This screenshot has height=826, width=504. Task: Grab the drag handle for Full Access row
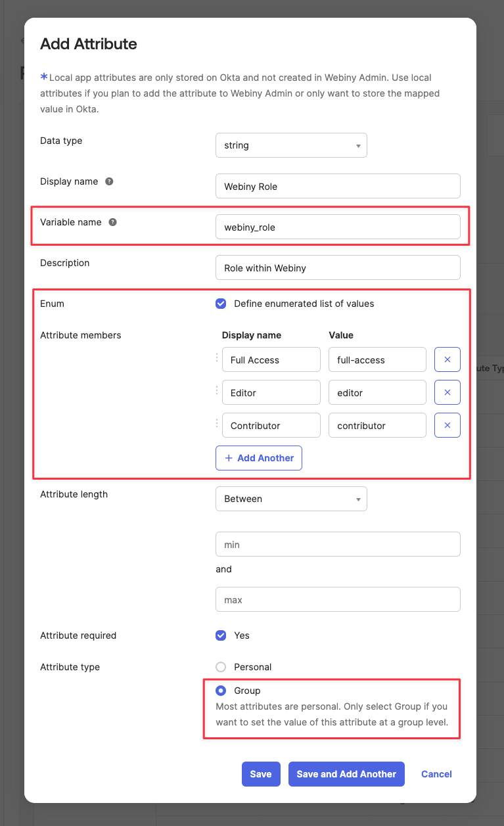(217, 358)
